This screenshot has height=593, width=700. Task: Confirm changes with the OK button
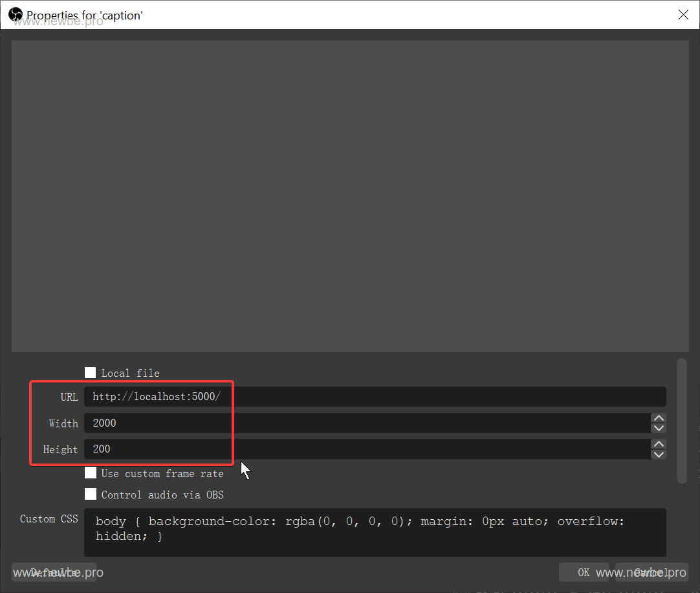point(583,572)
